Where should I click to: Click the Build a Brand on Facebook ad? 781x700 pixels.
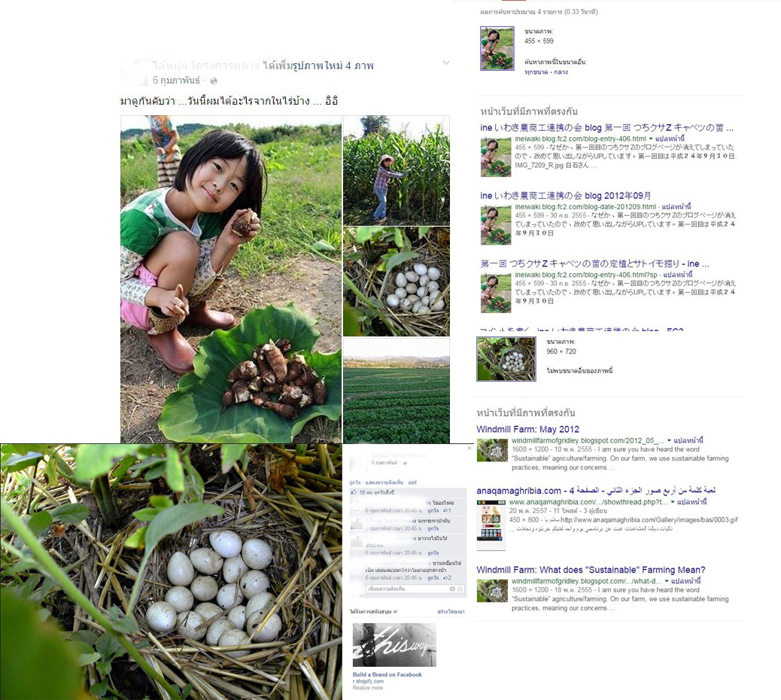point(387,674)
